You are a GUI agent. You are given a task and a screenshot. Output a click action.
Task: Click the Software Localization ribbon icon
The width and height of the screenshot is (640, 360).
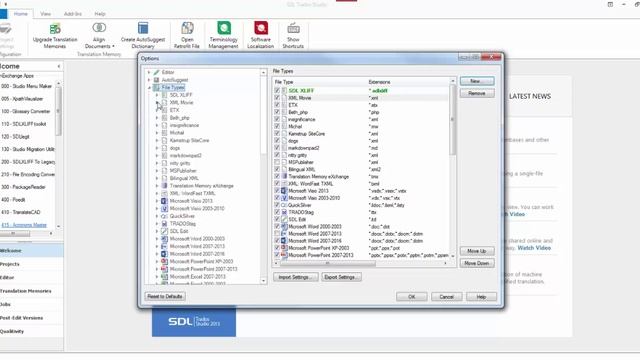click(261, 28)
